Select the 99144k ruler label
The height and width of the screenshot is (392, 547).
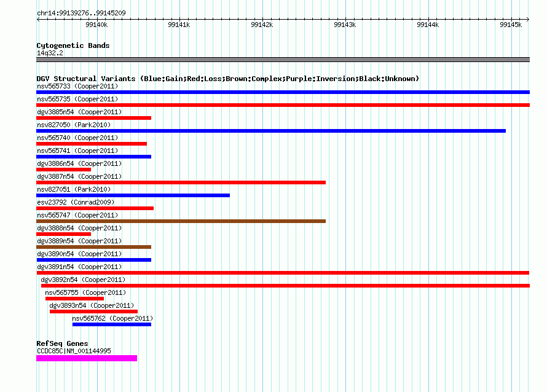pos(428,25)
